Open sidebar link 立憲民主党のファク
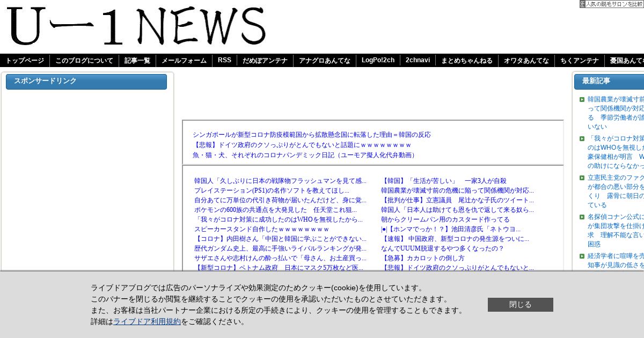The image size is (644, 338). tap(616, 191)
